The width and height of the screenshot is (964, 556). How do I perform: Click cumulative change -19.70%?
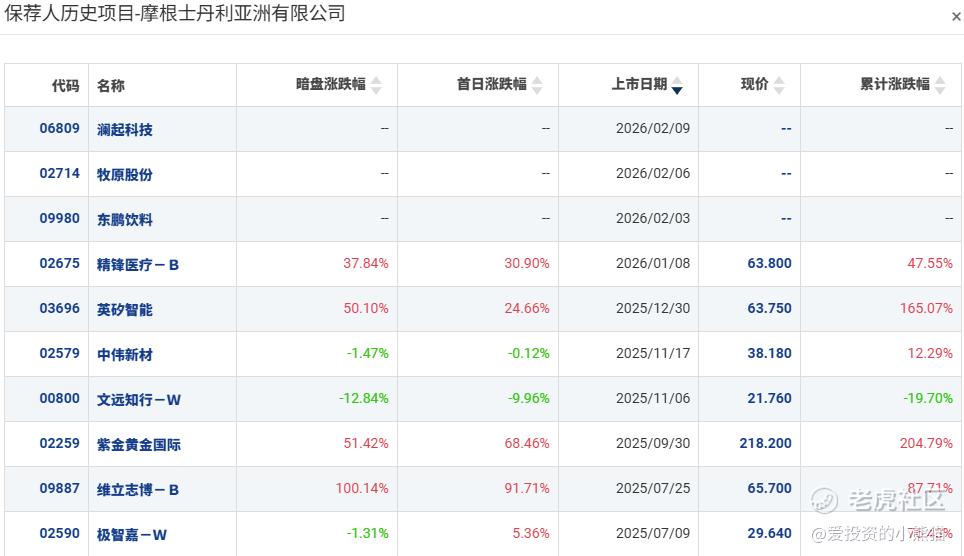[x=928, y=398]
